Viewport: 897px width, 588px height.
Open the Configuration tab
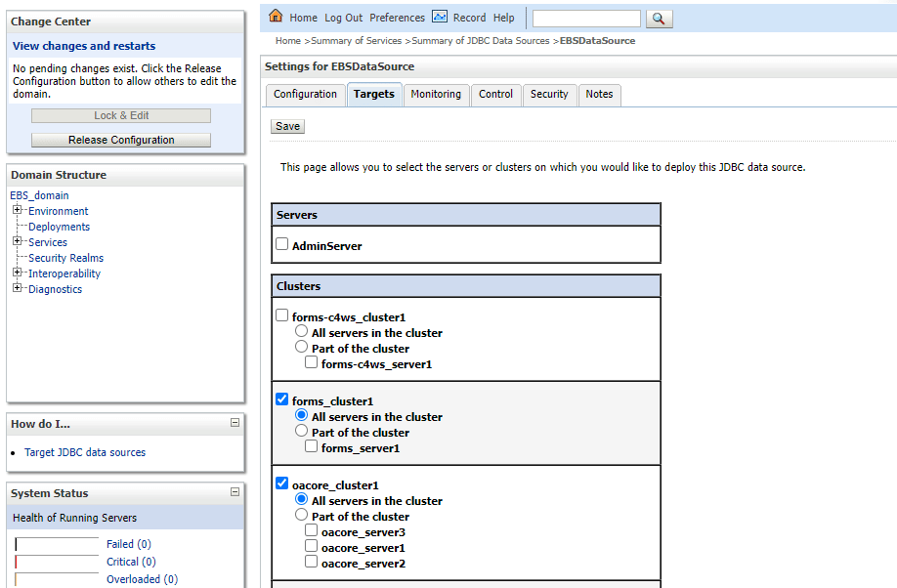(305, 95)
